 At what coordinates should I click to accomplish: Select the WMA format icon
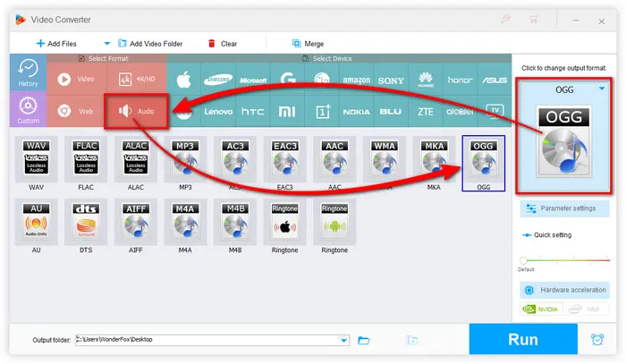click(385, 159)
